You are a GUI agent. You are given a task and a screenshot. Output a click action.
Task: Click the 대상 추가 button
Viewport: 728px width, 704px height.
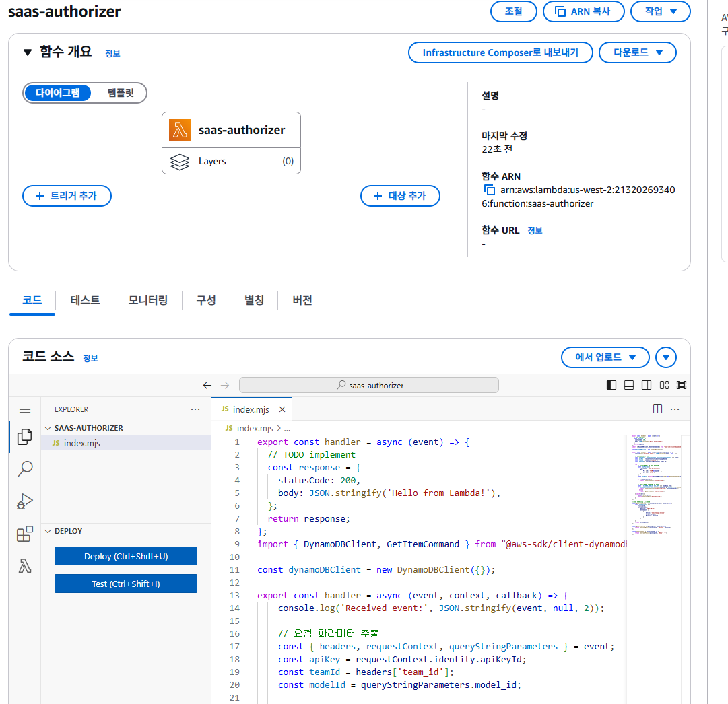click(400, 196)
